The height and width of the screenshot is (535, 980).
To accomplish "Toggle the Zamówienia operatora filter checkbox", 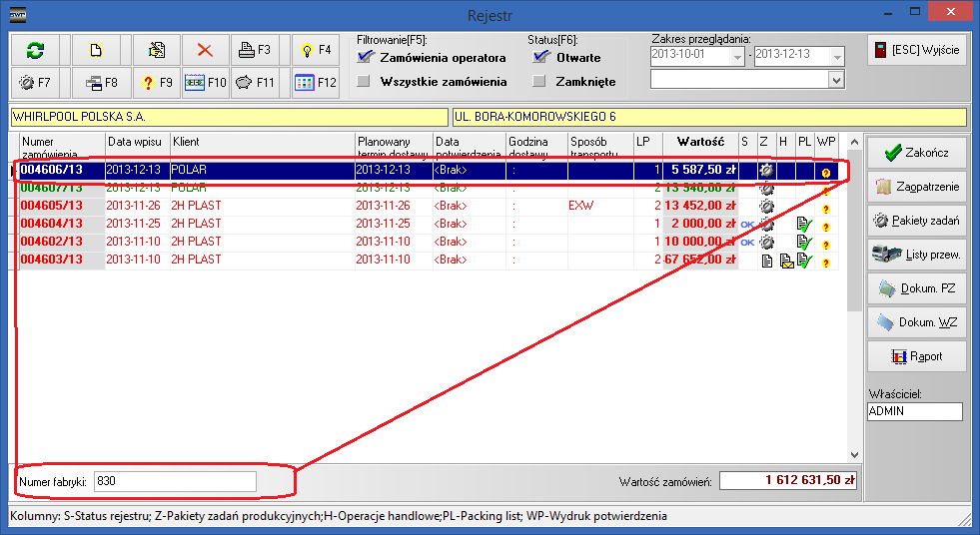I will (x=366, y=58).
